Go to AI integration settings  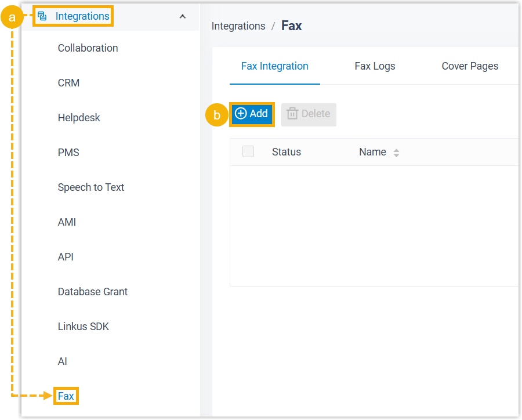[x=63, y=361]
